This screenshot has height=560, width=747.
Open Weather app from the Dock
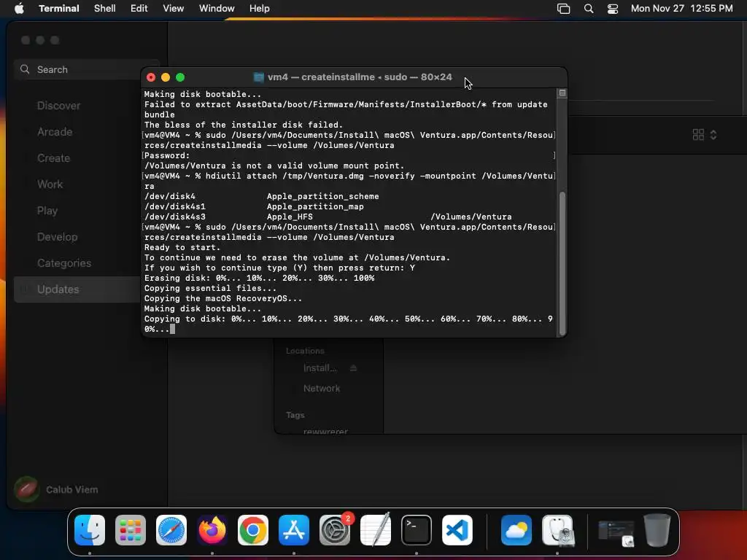point(516,530)
